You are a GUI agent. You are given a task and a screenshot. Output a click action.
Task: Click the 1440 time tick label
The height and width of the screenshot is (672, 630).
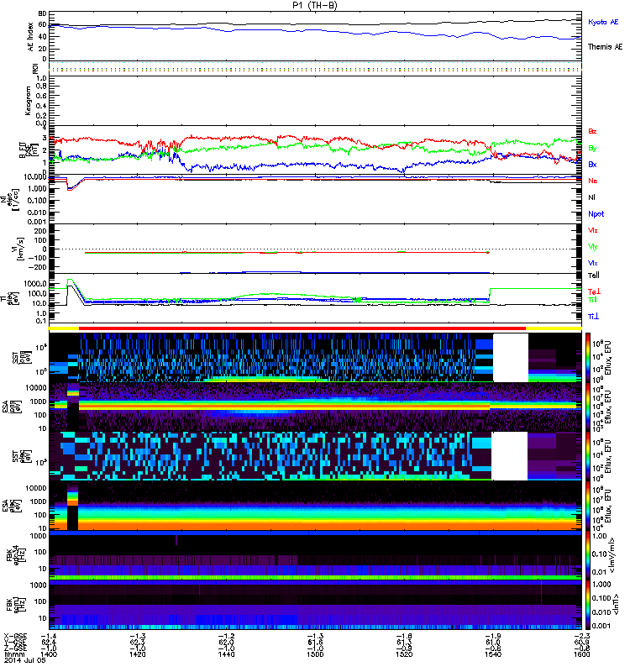[x=226, y=654]
